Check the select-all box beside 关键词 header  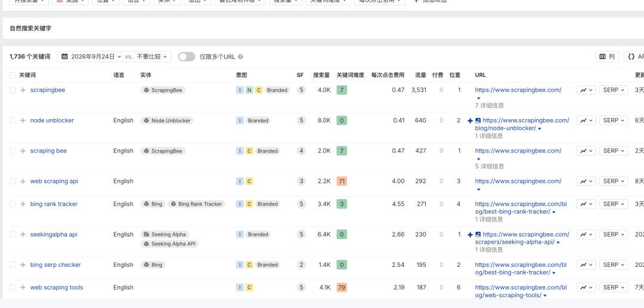point(13,75)
